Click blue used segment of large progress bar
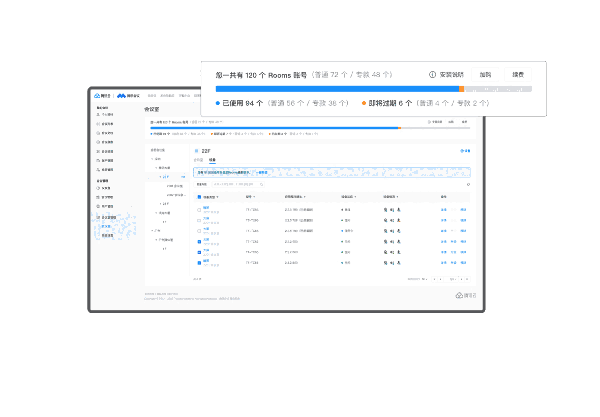Screen dimensions: 600x417 click(337, 89)
